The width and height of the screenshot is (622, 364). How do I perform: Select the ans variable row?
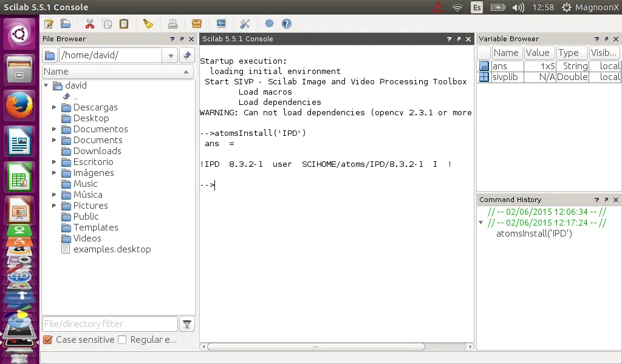[549, 66]
